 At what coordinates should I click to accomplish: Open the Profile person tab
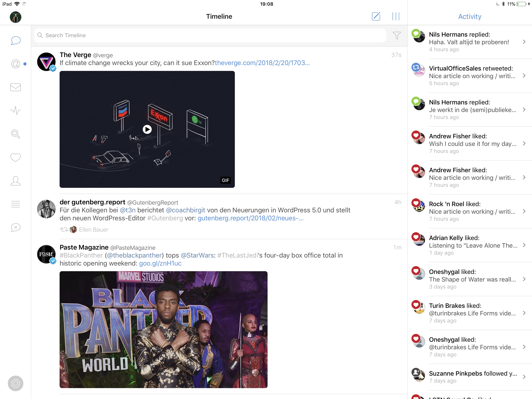click(x=16, y=181)
